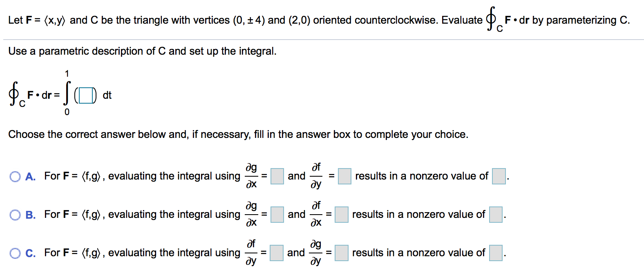Click the ∂f/∂y answer box in choice C

click(277, 253)
